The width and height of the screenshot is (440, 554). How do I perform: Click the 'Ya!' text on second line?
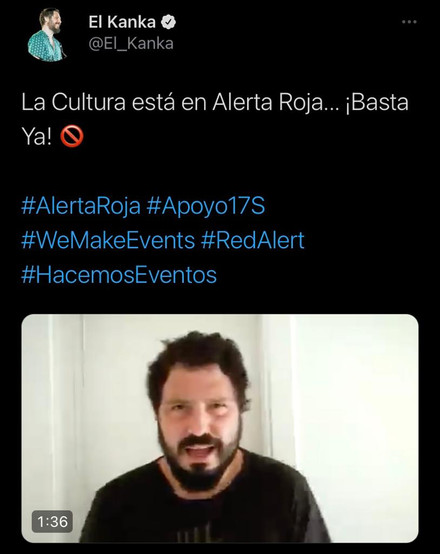[36, 136]
